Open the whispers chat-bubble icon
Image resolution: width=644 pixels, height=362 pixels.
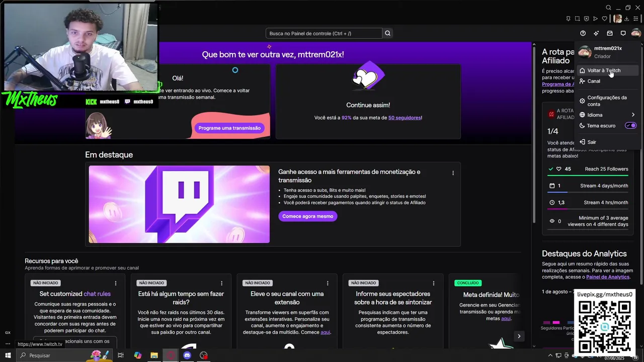click(x=623, y=33)
